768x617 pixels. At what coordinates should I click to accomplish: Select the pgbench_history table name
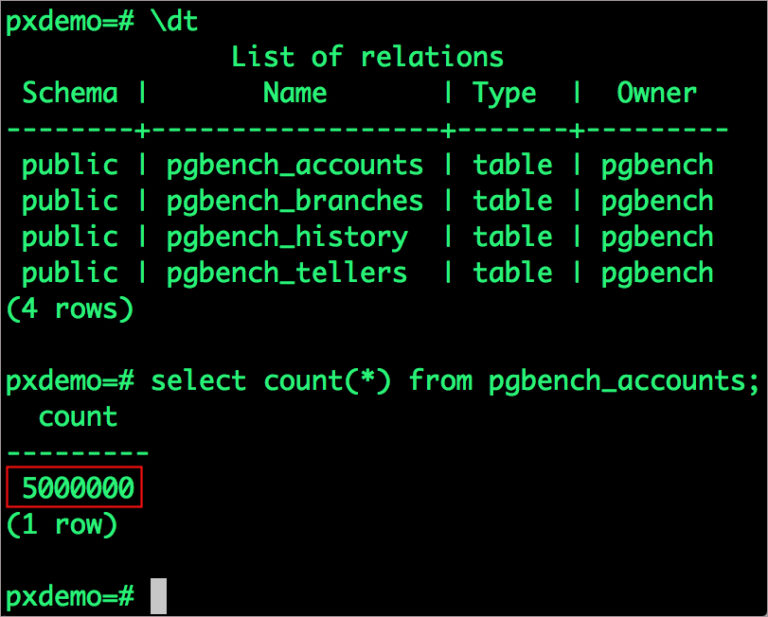pos(287,237)
